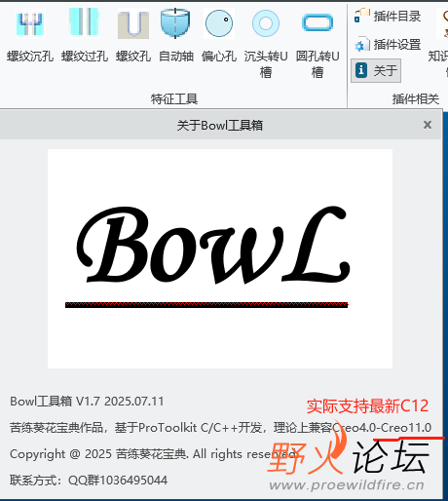Close the 关于Bowl工具箱 dialog
The width and height of the screenshot is (448, 501).
(428, 125)
